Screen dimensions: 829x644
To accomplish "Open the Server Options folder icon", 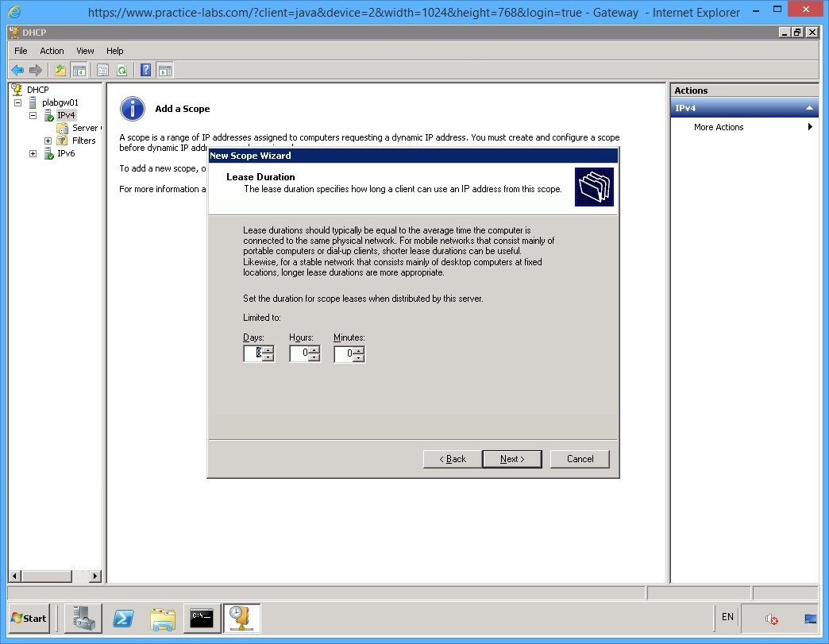I will pyautogui.click(x=64, y=127).
